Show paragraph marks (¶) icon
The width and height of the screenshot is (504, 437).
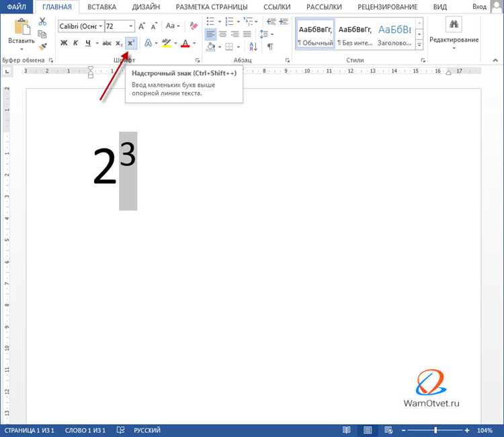270,47
